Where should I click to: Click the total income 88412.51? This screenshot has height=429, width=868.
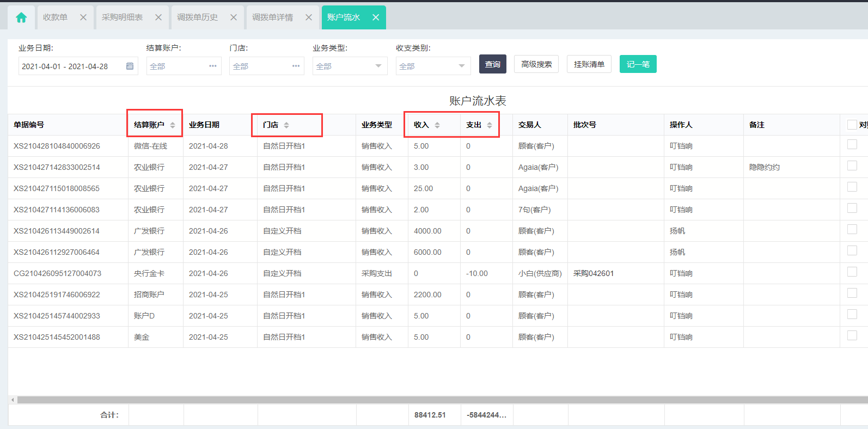[x=430, y=415]
